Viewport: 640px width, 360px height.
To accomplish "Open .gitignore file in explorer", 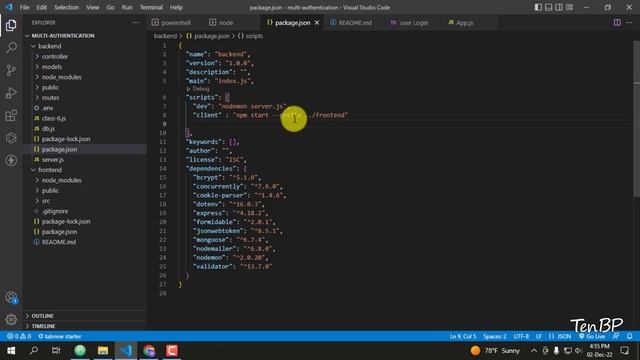I will point(55,211).
